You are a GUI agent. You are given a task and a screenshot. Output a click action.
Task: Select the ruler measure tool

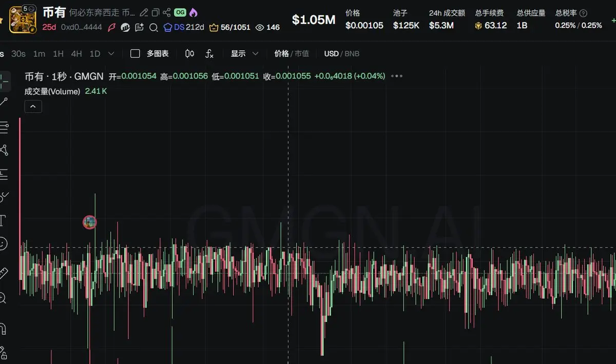4,273
